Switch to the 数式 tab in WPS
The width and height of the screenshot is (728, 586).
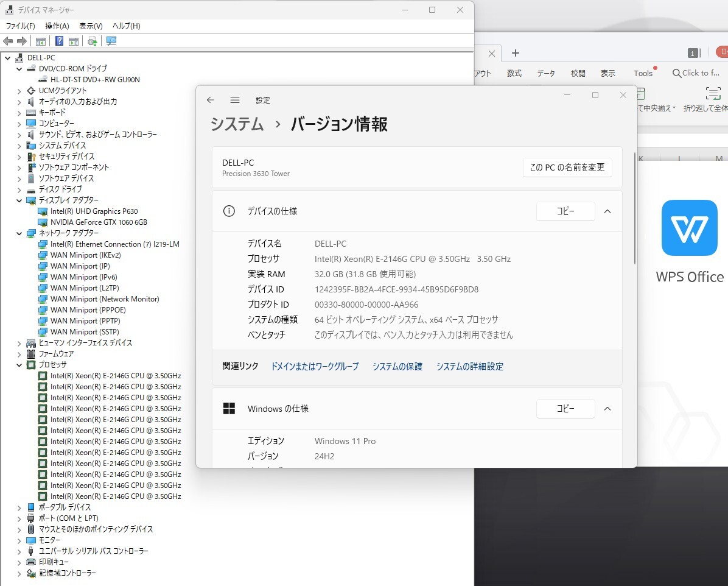point(514,73)
